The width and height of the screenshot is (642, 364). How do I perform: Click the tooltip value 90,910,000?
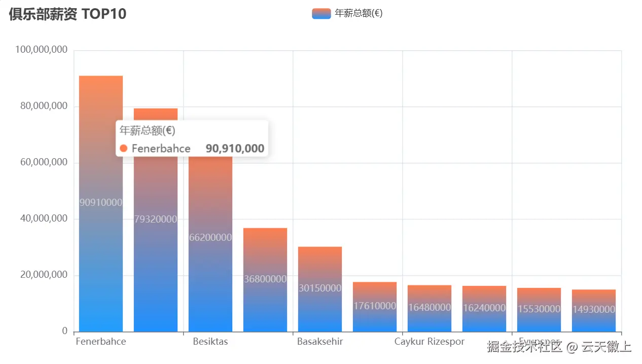tap(235, 149)
